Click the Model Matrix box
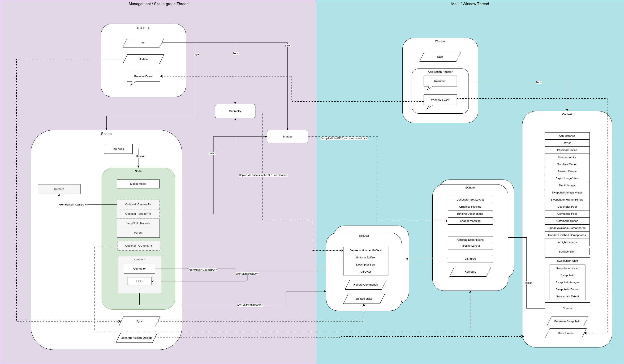624x364 pixels. [x=138, y=184]
